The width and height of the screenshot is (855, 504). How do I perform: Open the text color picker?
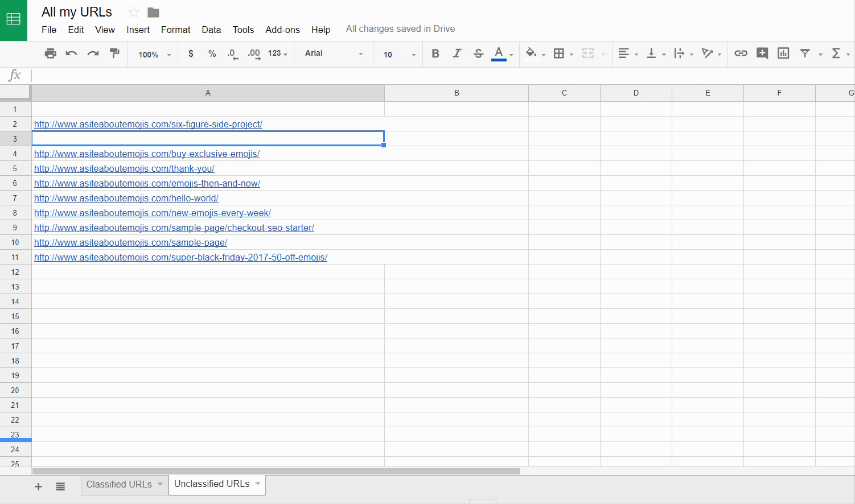(x=499, y=53)
